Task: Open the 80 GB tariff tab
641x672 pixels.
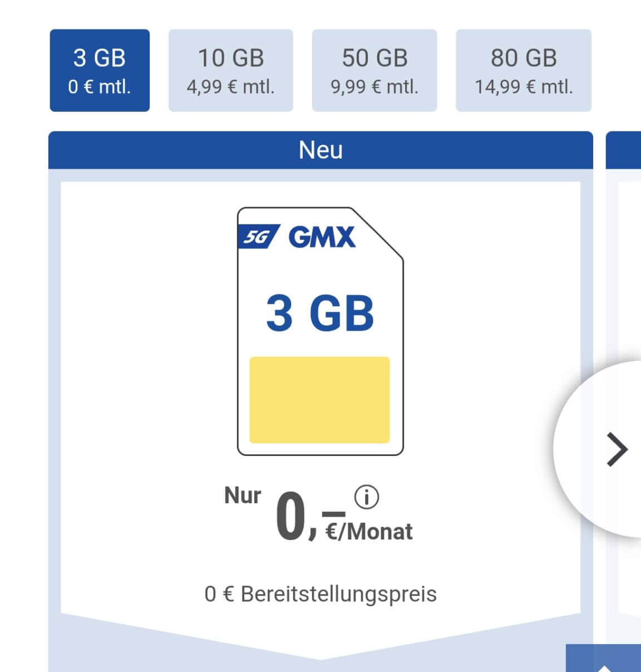Action: 524,70
